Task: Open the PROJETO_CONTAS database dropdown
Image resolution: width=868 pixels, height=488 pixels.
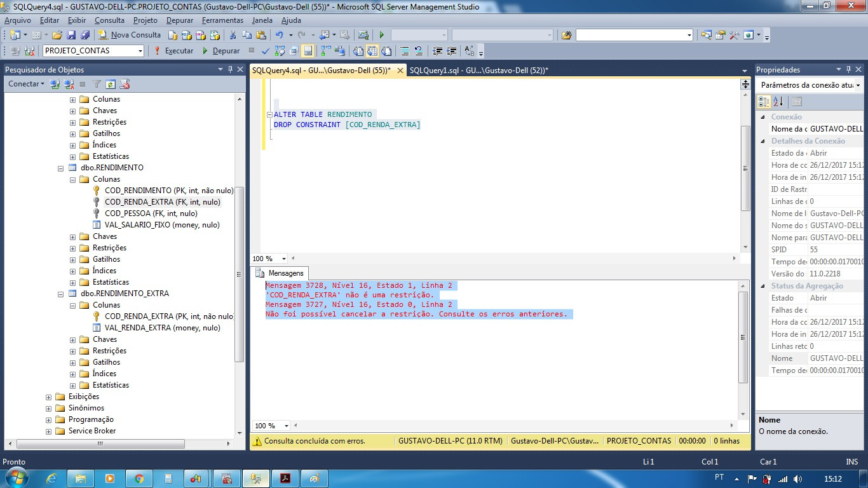Action: point(139,51)
